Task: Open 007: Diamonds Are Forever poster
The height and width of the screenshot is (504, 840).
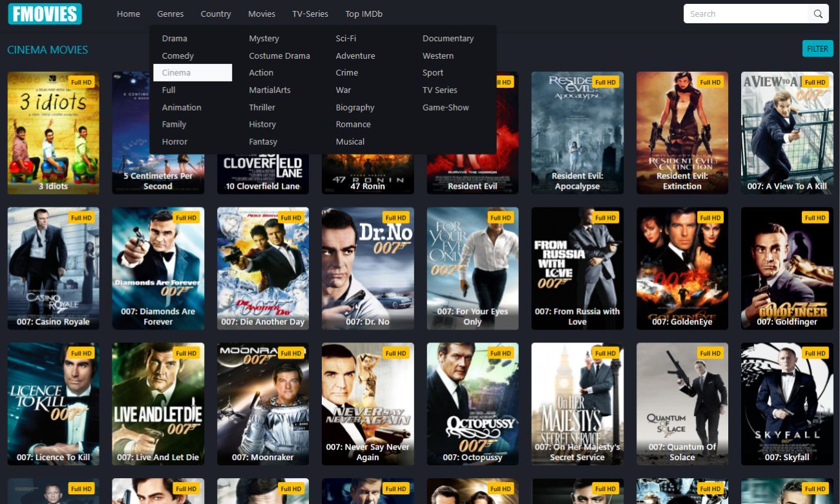Action: point(158,268)
